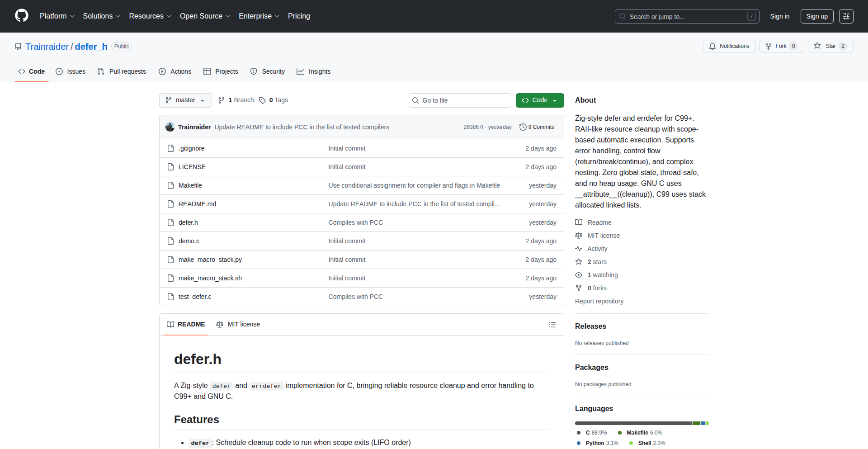Click the tag icon beside 0 Tags
The image size is (868, 449).
pos(262,100)
